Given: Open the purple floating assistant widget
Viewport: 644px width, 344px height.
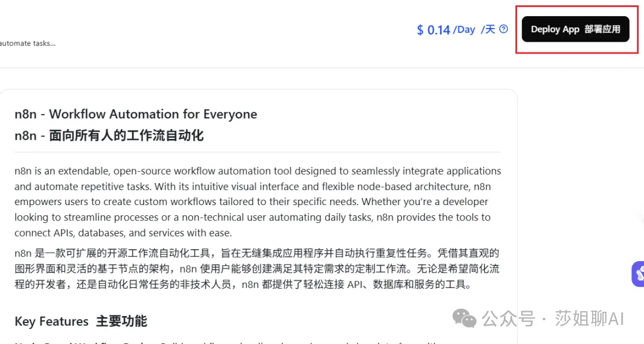Looking at the screenshot, I should [639, 274].
